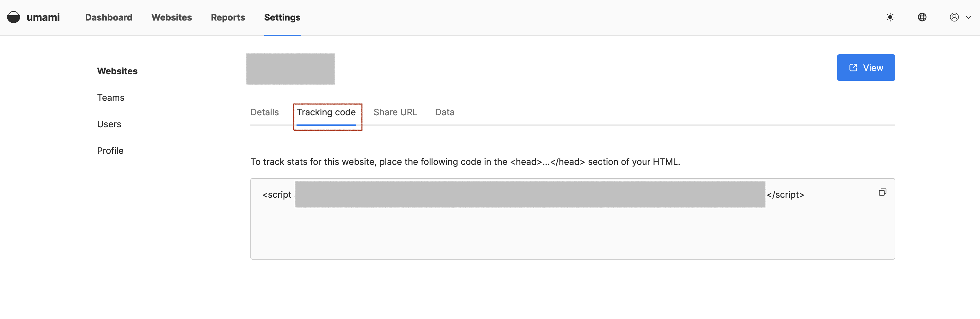
Task: Open the user profile avatar icon
Action: pos(954,17)
